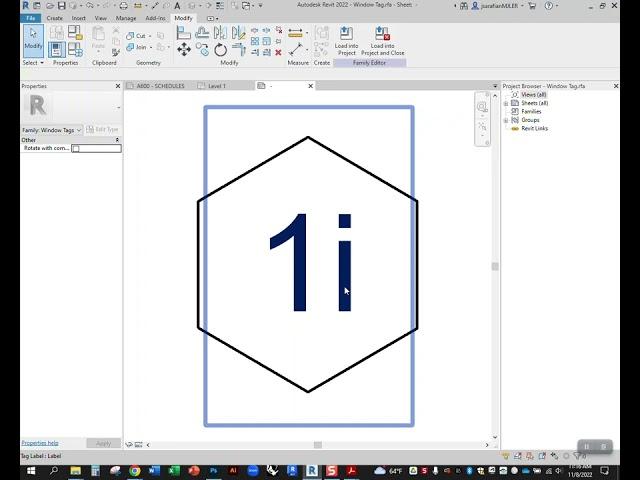Switch to the Create ribbon tab
The image size is (640, 480).
pyautogui.click(x=55, y=18)
